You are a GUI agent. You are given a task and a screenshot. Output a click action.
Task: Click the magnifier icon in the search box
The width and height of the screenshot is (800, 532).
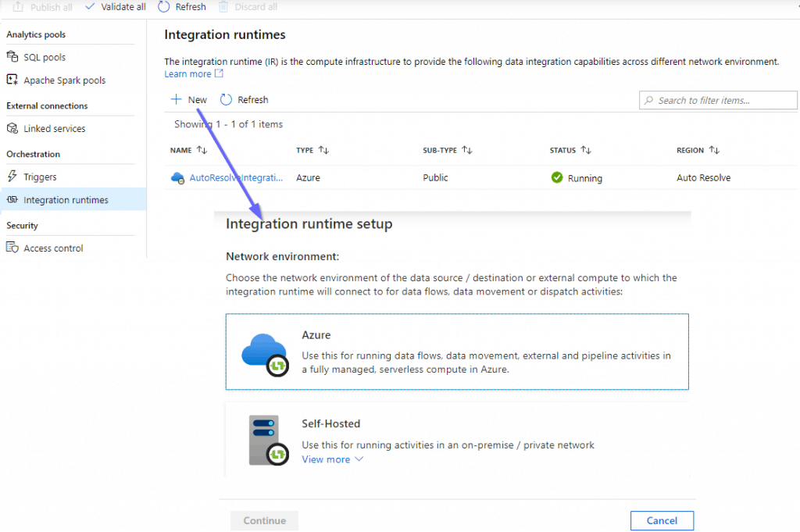point(648,100)
